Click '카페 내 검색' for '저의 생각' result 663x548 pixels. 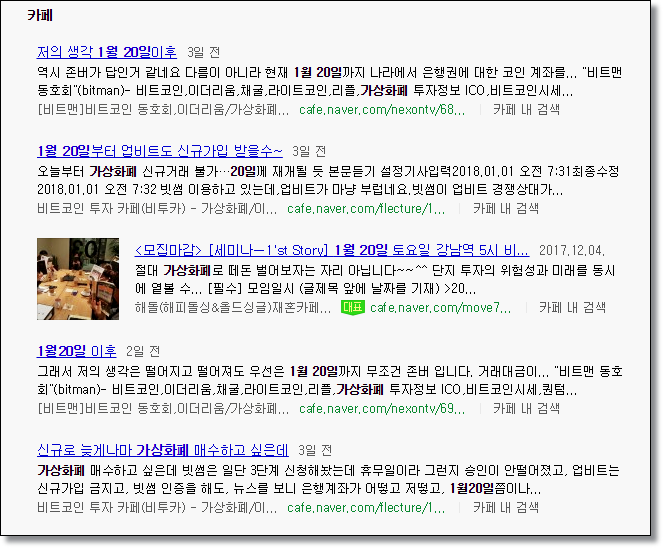pyautogui.click(x=526, y=110)
